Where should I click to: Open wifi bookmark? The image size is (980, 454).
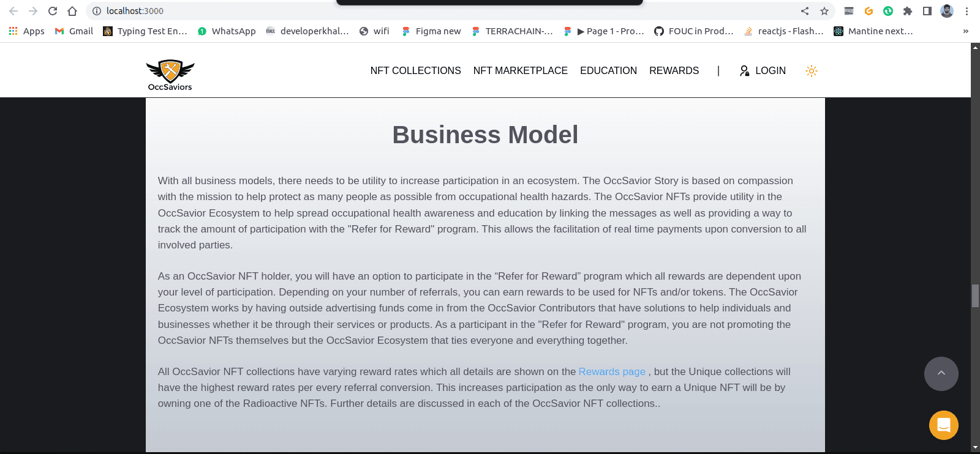coord(374,31)
